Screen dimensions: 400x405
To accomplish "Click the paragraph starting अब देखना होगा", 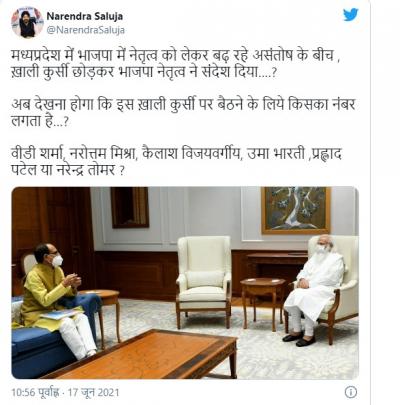I will [x=183, y=113].
